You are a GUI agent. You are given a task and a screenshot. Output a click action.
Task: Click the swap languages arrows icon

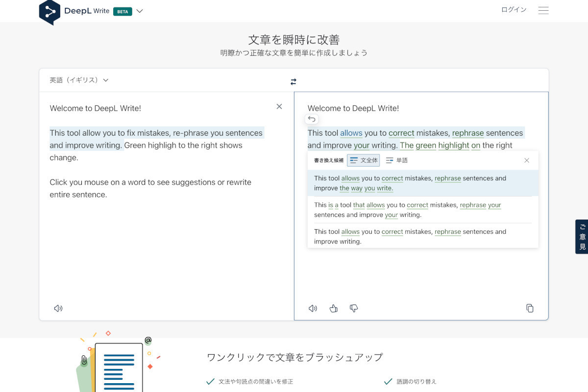(x=294, y=81)
